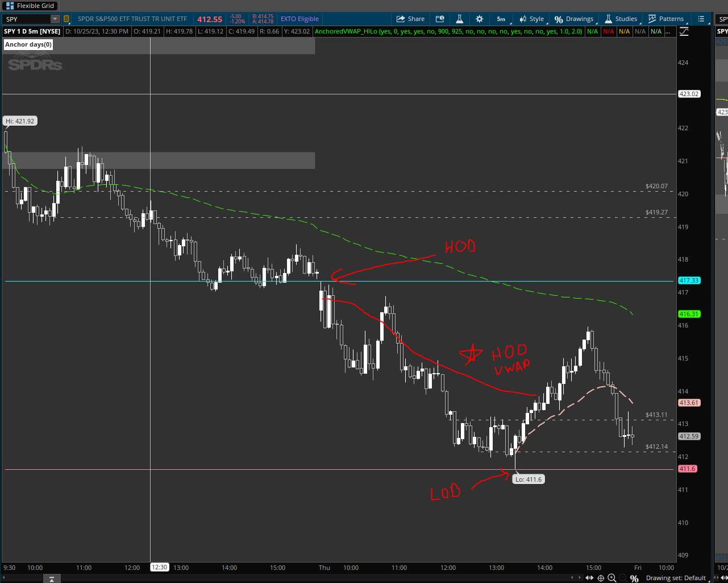Click the pan crosshair icon at bottom
The width and height of the screenshot is (728, 583).
[601, 578]
